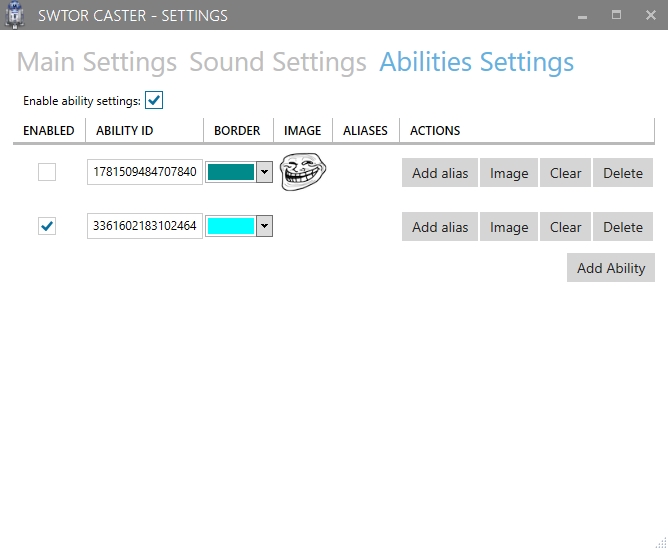Open border color dropdown for 1781509484707840

(264, 172)
